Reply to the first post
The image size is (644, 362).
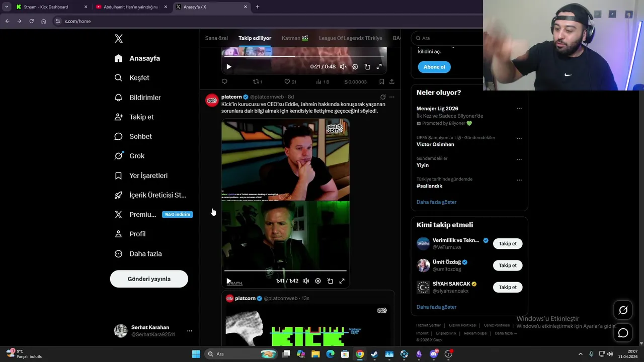pyautogui.click(x=224, y=81)
